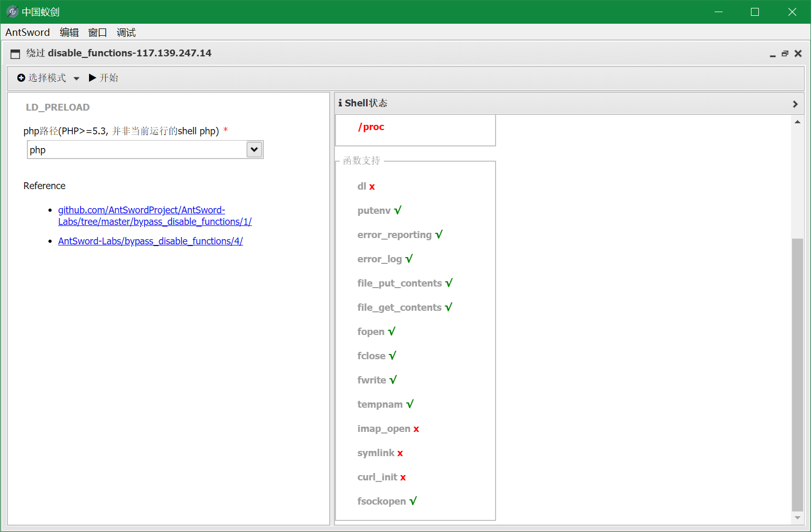Click the symlink function row
The height and width of the screenshot is (532, 811).
point(380,452)
